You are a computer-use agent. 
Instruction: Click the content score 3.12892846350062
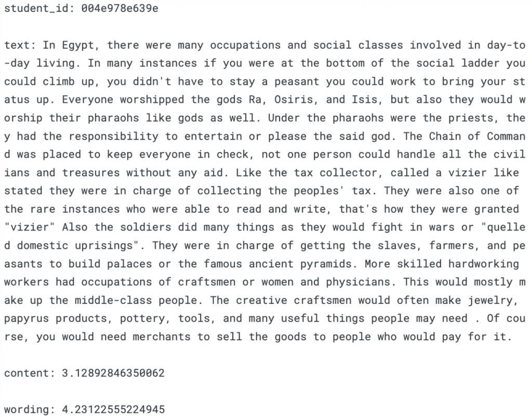pos(113,373)
